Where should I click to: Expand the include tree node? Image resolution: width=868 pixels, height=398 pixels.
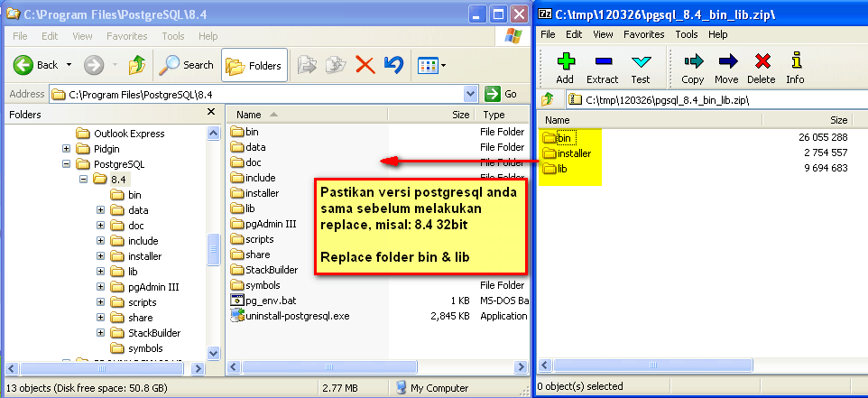(x=100, y=241)
